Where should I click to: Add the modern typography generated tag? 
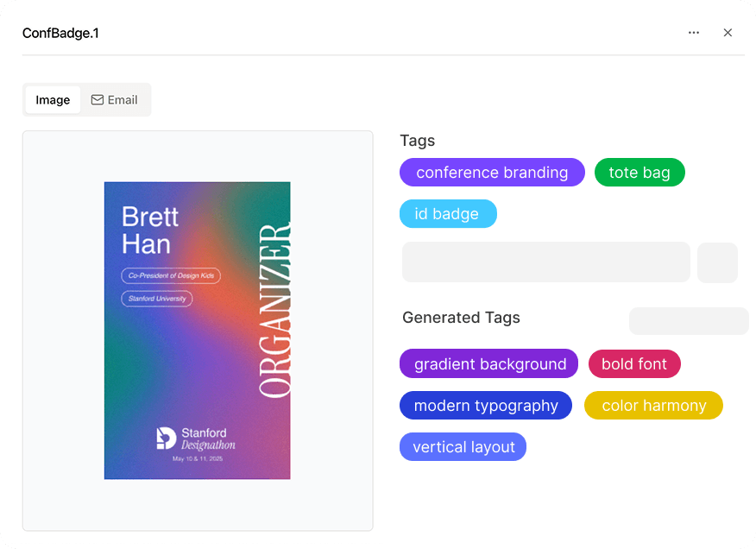tap(486, 405)
